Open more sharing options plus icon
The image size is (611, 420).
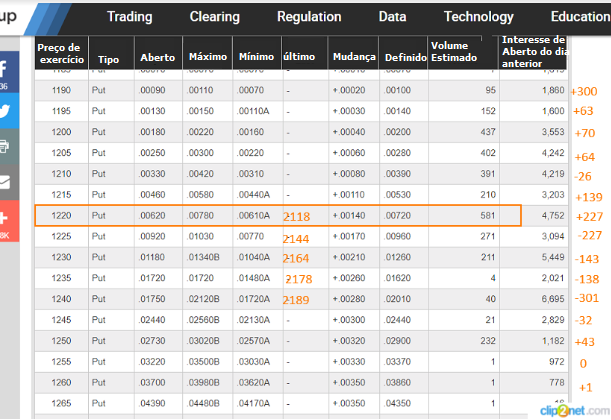[5, 218]
